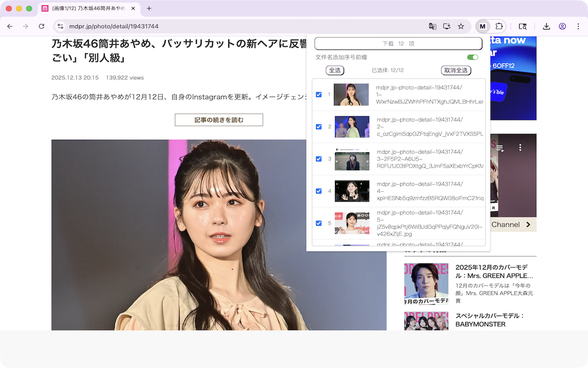
Task: Open a new browser tab
Action: click(148, 8)
